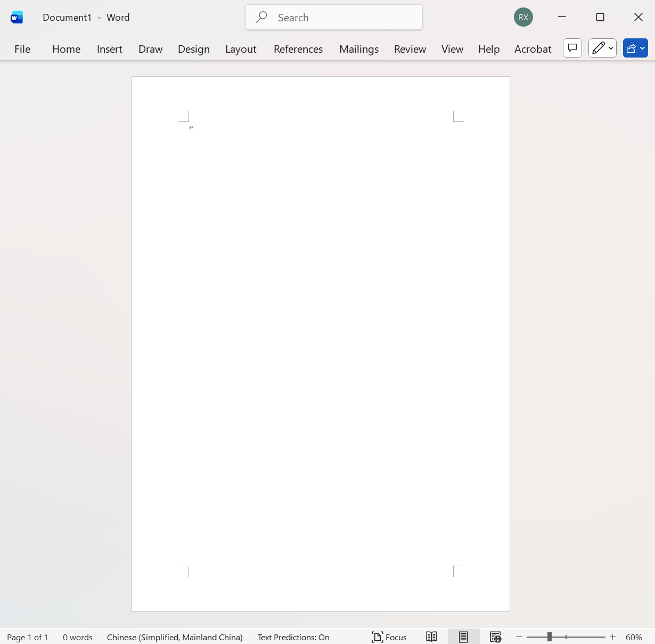Expand the Share options dropdown
The width and height of the screenshot is (655, 644).
tap(642, 48)
